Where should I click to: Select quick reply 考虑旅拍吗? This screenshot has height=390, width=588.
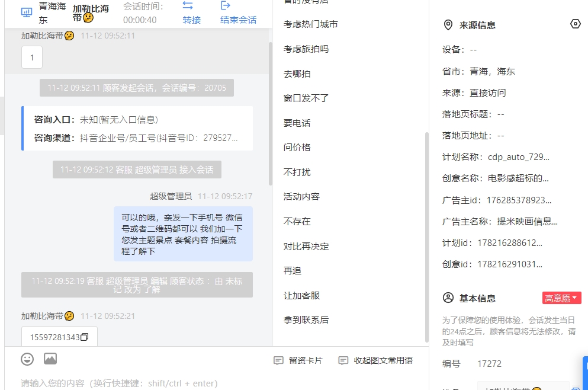[306, 49]
